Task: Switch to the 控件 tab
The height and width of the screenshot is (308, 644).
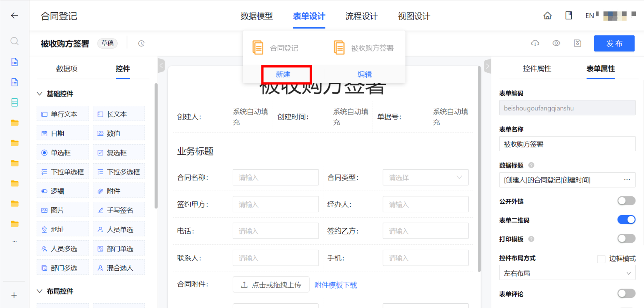Action: pyautogui.click(x=123, y=69)
